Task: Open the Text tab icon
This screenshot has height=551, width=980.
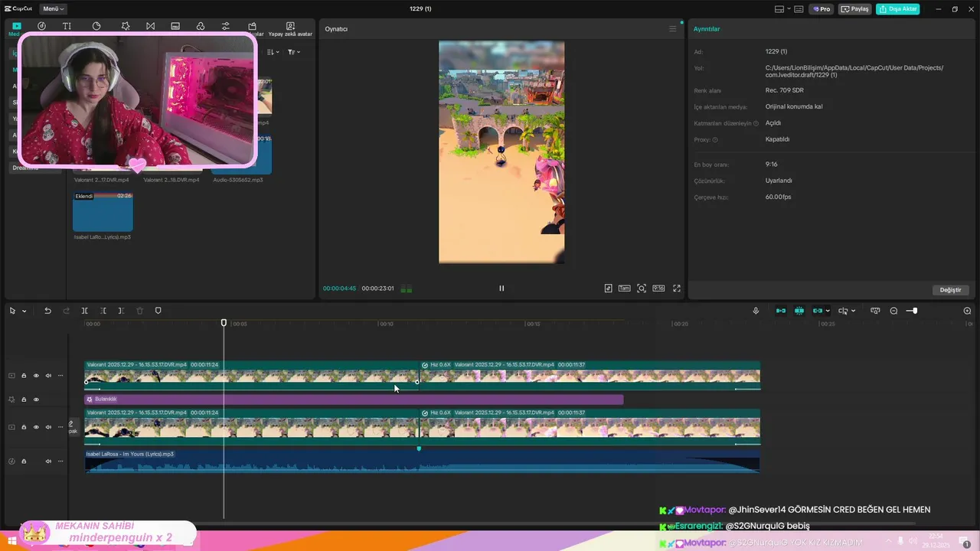Action: [67, 26]
